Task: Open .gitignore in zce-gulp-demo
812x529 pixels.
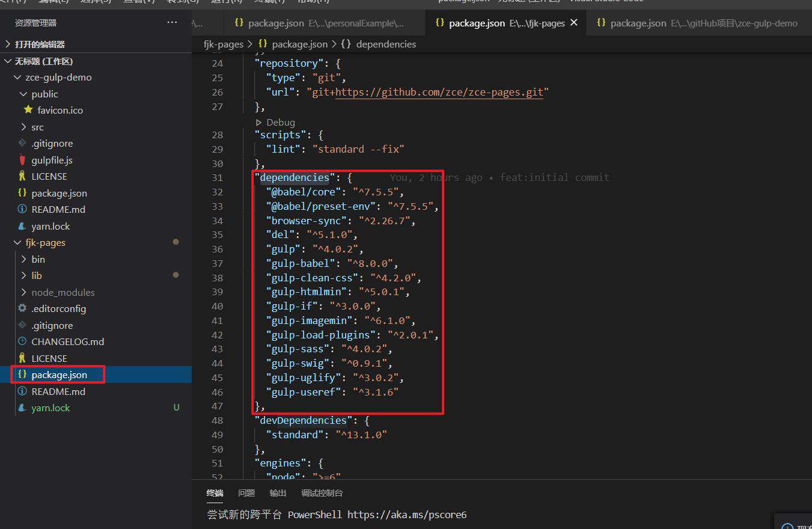Action: [x=52, y=144]
